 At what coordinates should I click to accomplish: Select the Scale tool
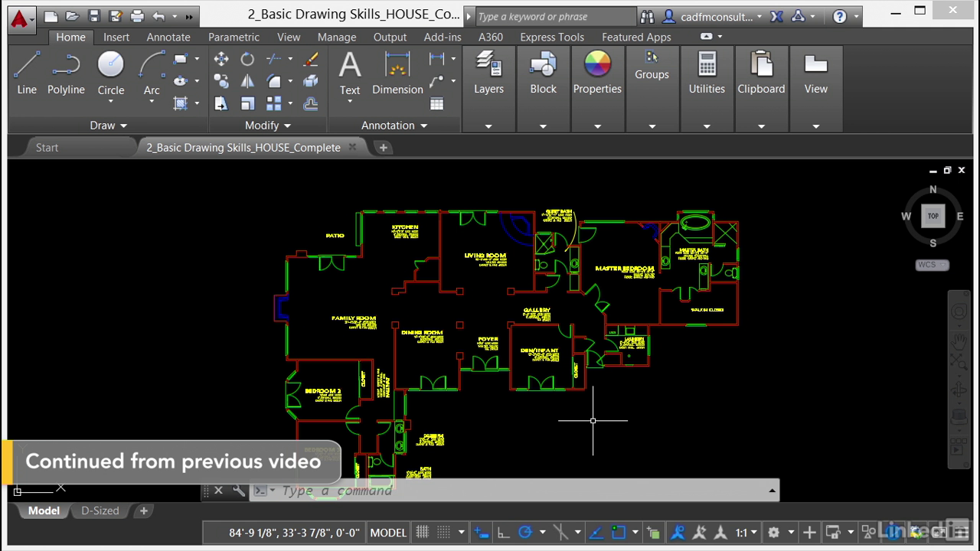tap(247, 103)
